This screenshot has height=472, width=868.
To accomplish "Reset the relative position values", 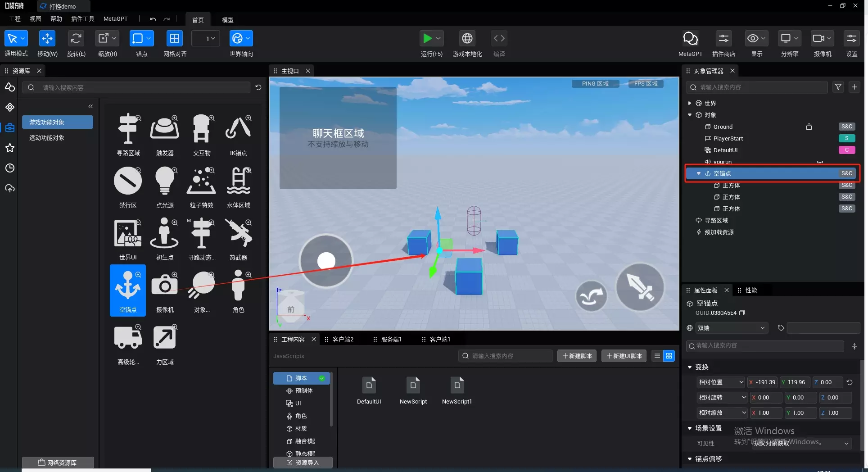I will [849, 382].
